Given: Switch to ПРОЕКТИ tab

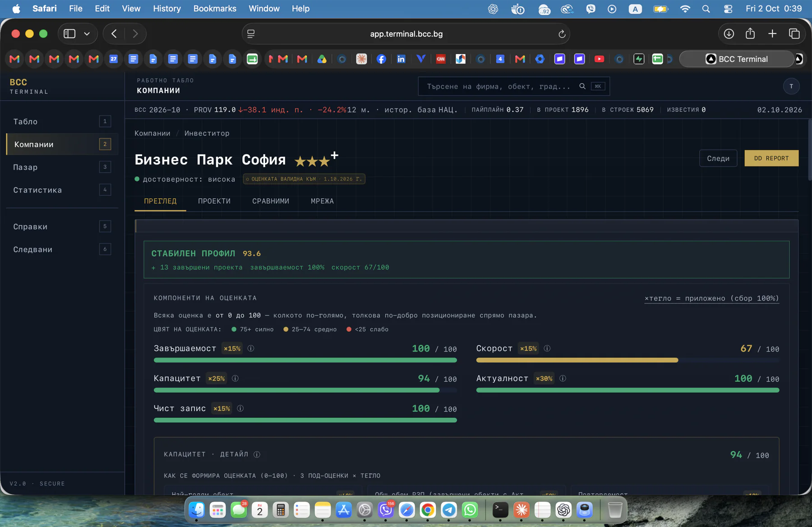Looking at the screenshot, I should pyautogui.click(x=214, y=201).
